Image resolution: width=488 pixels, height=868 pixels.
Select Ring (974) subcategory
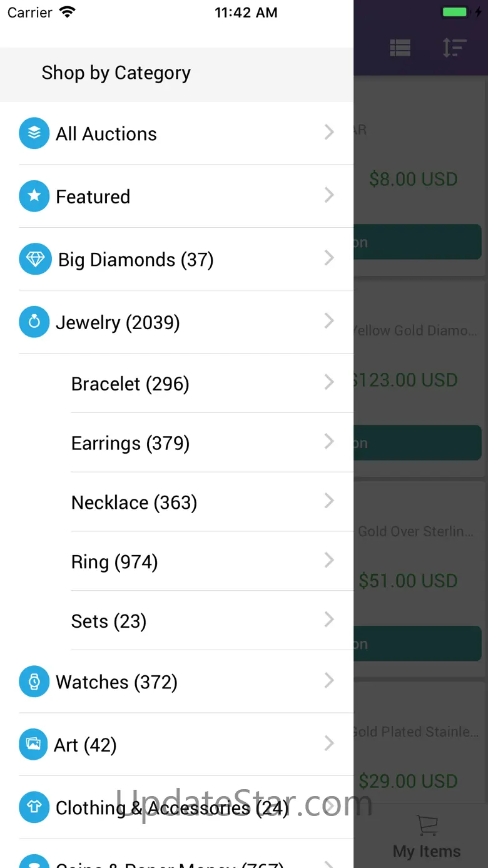(x=114, y=562)
